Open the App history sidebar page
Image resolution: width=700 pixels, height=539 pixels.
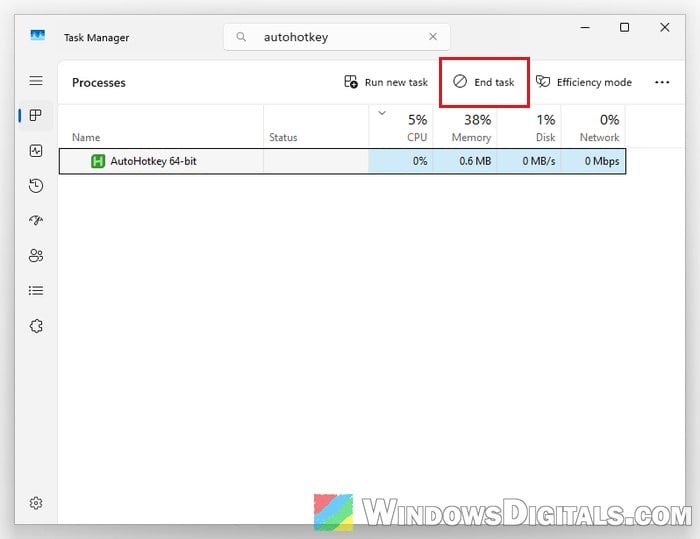click(36, 186)
